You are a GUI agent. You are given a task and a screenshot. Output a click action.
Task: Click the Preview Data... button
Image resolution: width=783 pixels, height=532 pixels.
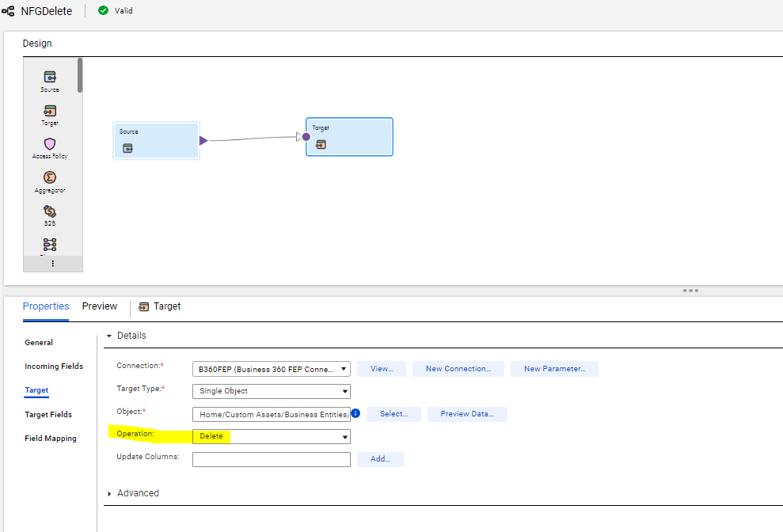(x=467, y=414)
